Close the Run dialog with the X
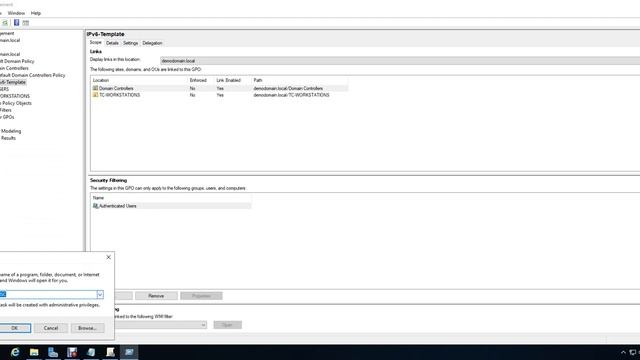The image size is (640, 360). [109, 257]
